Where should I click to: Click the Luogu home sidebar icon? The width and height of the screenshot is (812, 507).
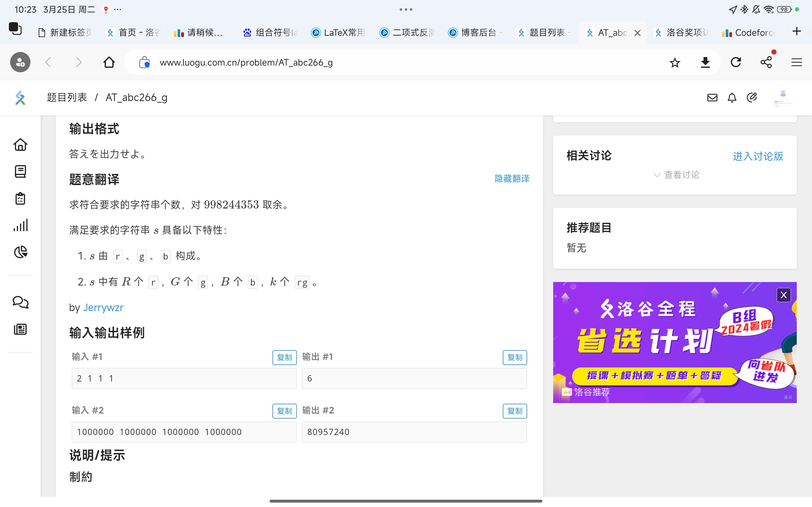click(x=21, y=144)
